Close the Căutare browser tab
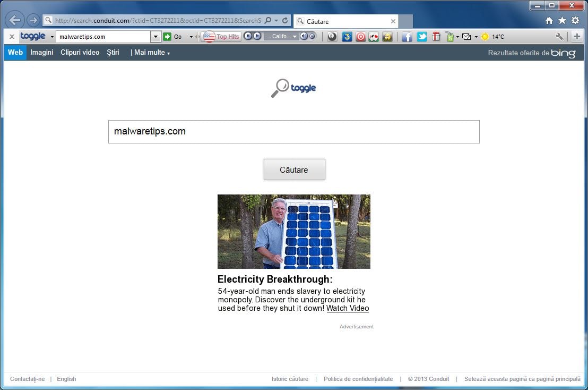Viewport: 588px width, 390px height. coord(393,21)
